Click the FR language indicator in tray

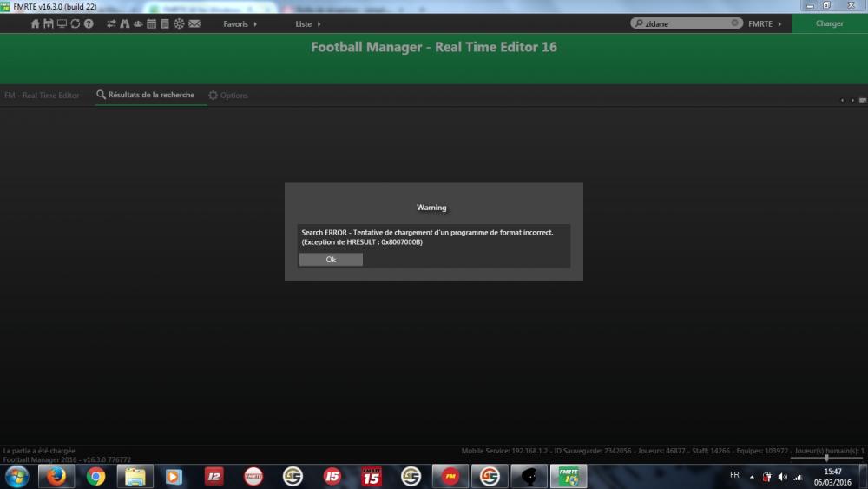point(734,475)
